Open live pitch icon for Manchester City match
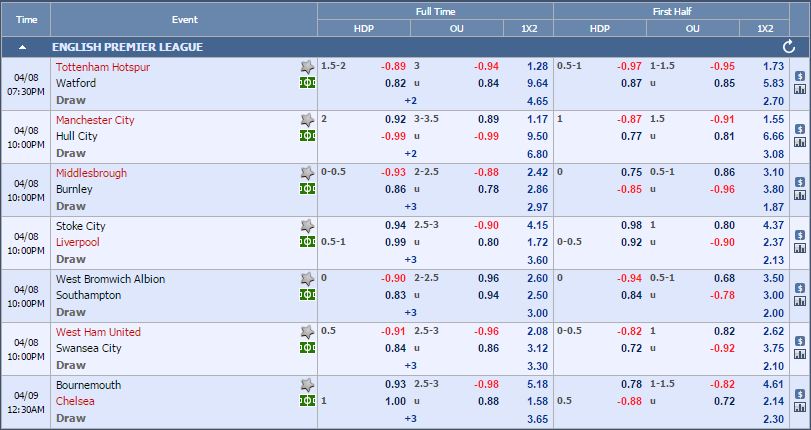Image resolution: width=811 pixels, height=430 pixels. point(307,136)
